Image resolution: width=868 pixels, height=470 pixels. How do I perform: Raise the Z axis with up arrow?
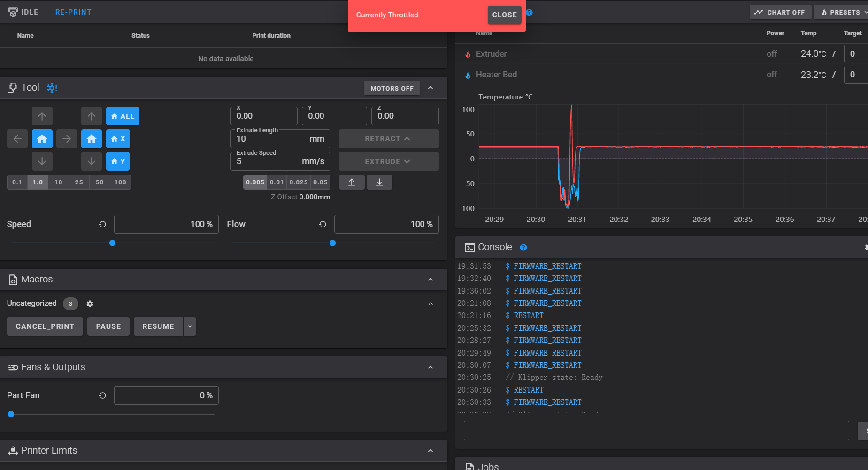[x=92, y=116]
